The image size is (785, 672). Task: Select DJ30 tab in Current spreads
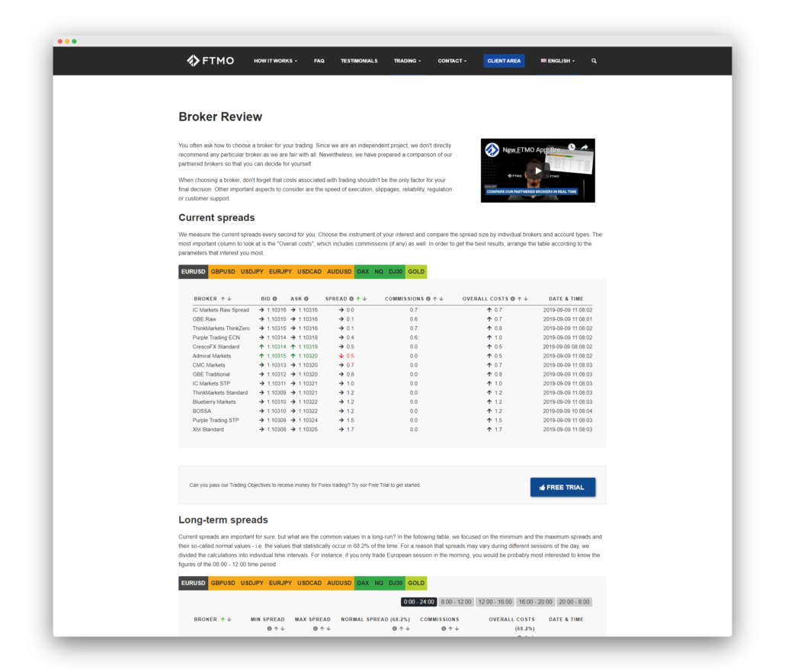point(396,272)
